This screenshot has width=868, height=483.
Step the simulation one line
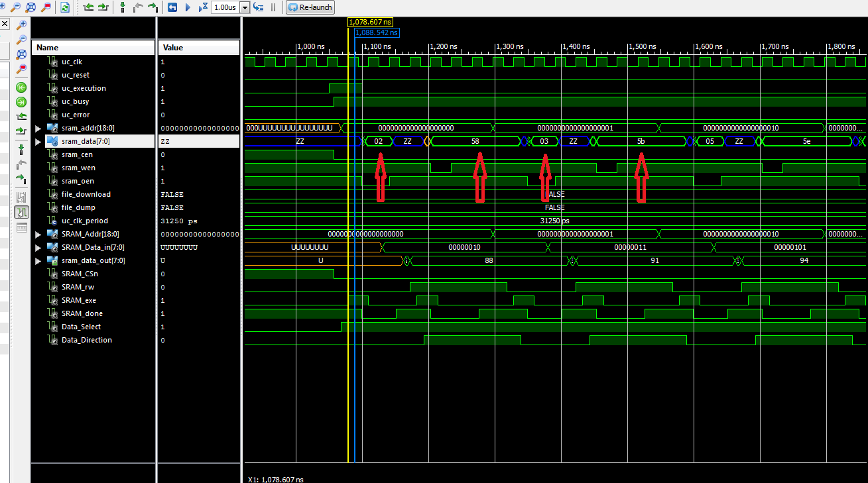(259, 7)
